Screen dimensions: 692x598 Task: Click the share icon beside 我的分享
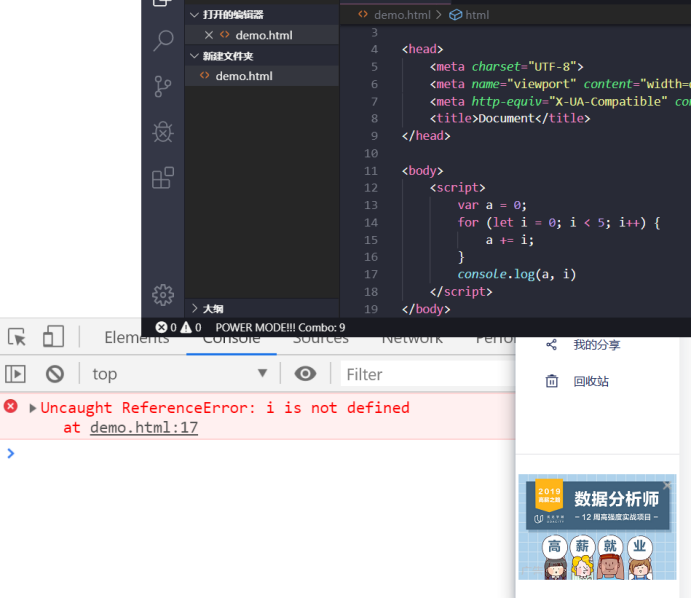click(x=552, y=345)
